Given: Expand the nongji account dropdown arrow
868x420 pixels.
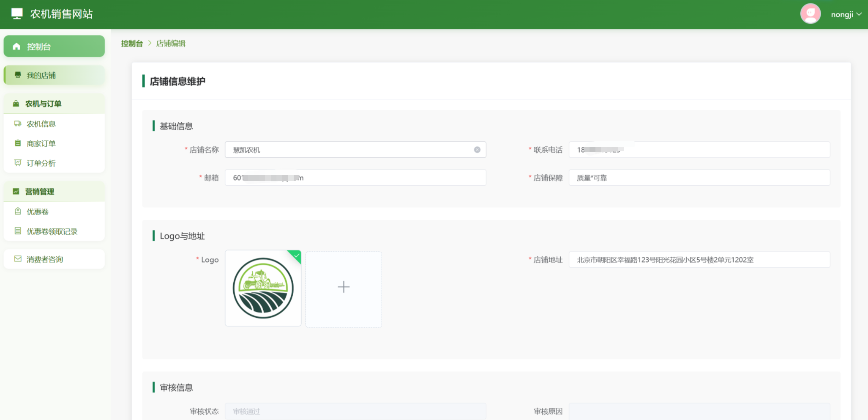Looking at the screenshot, I should coord(859,14).
